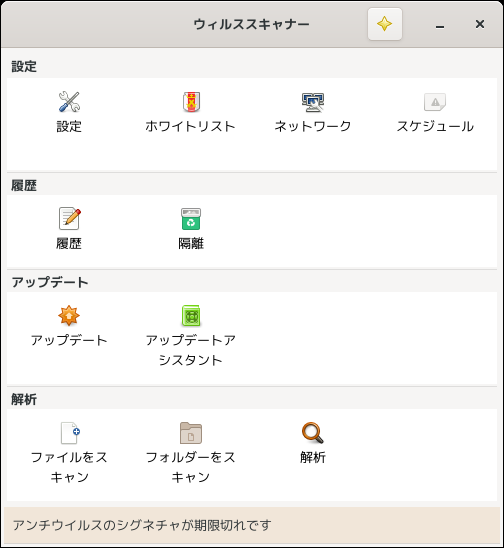This screenshot has height=548, width=504.
Task: Click the ファイルをスキャン text label
Action: click(69, 467)
